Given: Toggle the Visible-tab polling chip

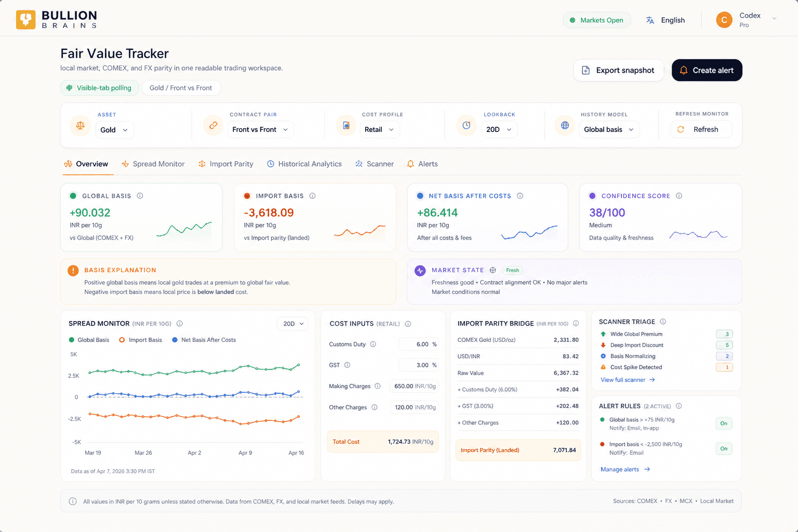Looking at the screenshot, I should (x=99, y=88).
